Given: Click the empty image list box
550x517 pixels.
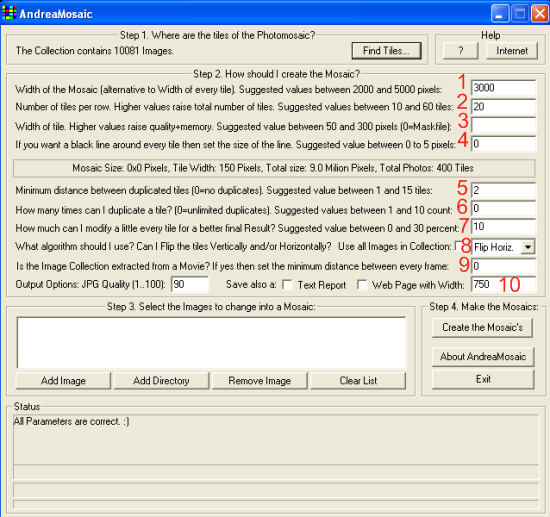Looking at the screenshot, I should pyautogui.click(x=211, y=343).
